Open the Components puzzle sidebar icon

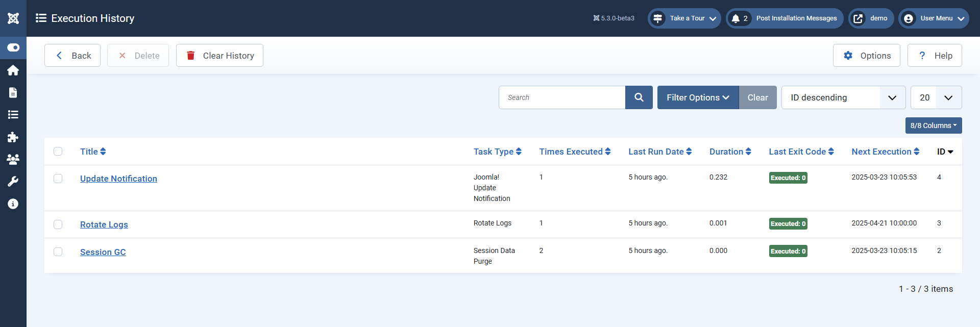coord(13,137)
